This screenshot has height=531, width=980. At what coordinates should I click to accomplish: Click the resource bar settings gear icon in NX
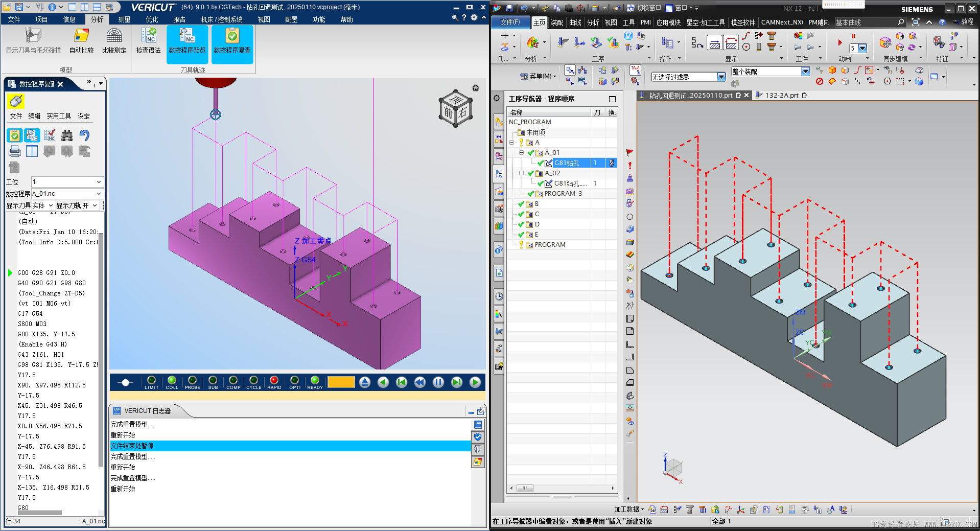pos(497,98)
